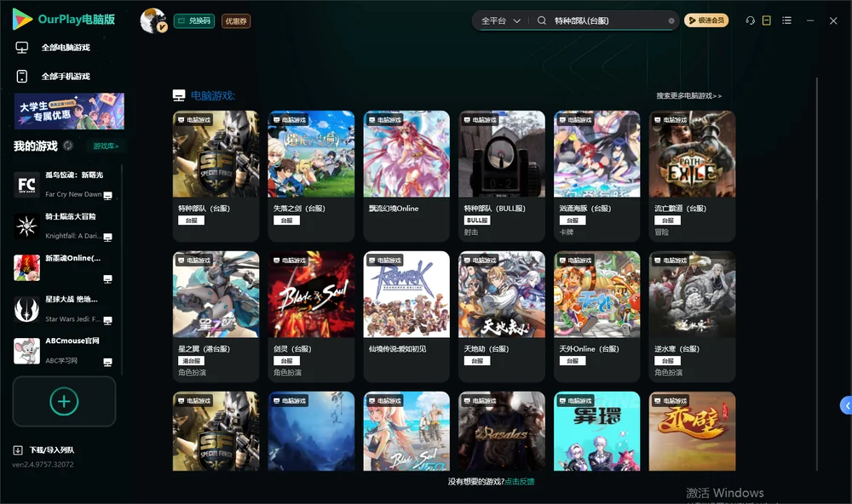The width and height of the screenshot is (852, 504).
Task: Clear the search box text
Action: tap(671, 20)
